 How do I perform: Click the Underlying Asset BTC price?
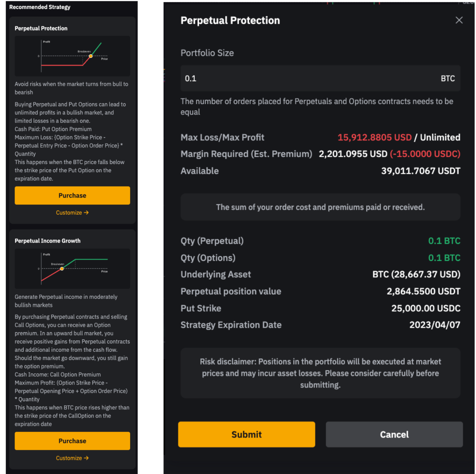416,274
